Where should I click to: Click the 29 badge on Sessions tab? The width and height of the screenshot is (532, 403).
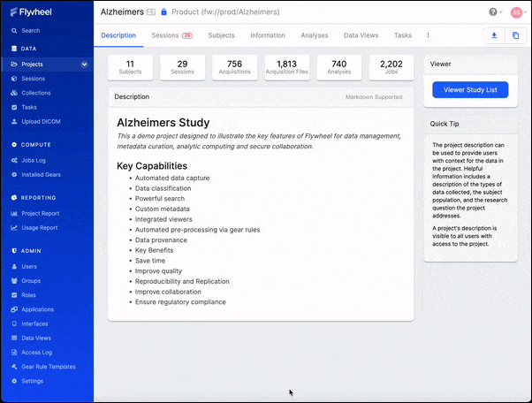click(187, 35)
